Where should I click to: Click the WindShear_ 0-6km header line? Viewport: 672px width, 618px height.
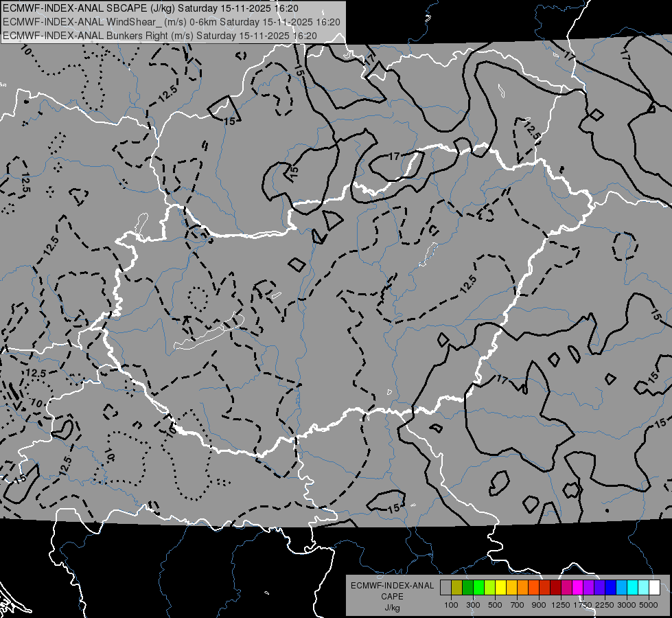coord(172,22)
